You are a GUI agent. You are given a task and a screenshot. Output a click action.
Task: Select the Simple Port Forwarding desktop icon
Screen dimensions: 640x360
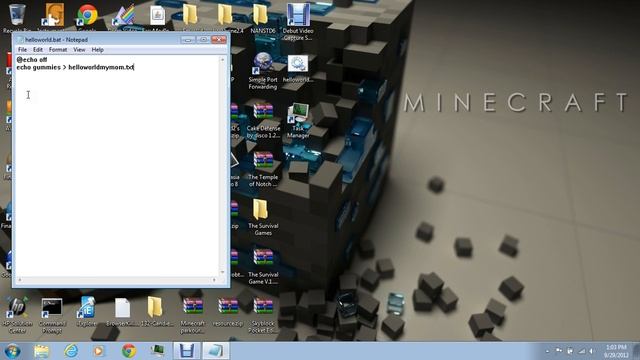(263, 70)
